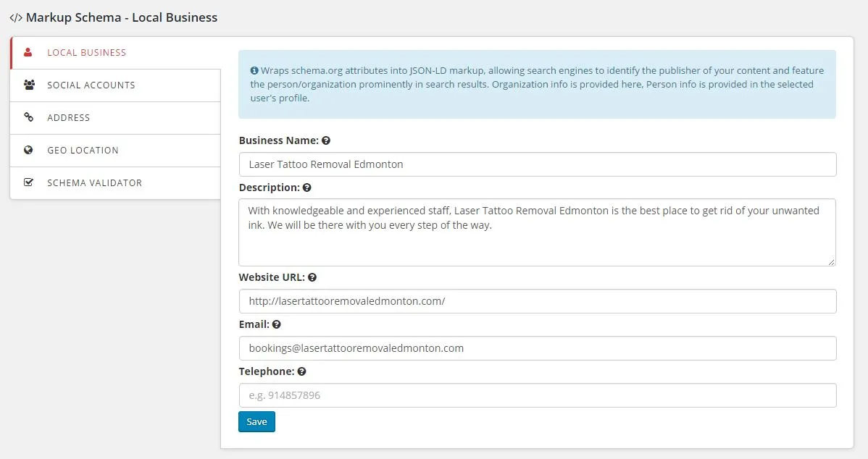Click the Markup Schema - Local Business heading
Image resolution: width=868 pixels, height=459 pixels.
tap(122, 17)
